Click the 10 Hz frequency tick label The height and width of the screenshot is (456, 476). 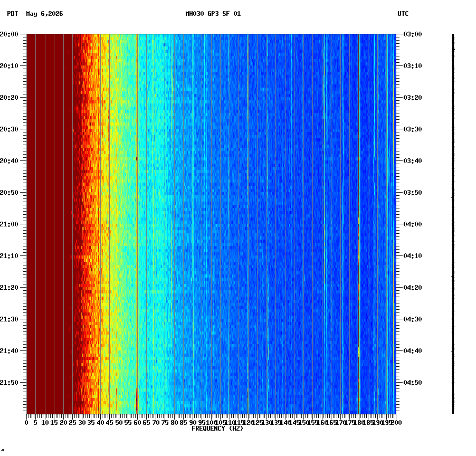click(x=45, y=423)
